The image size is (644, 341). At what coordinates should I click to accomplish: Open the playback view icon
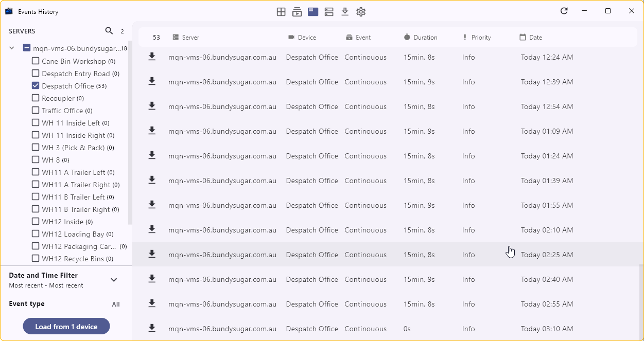pos(297,12)
